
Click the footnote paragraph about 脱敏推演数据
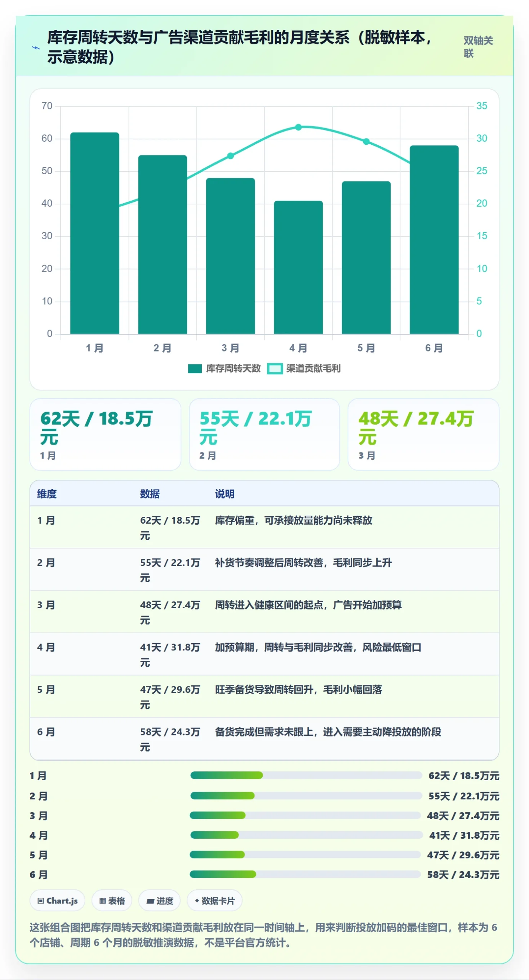pos(263,935)
